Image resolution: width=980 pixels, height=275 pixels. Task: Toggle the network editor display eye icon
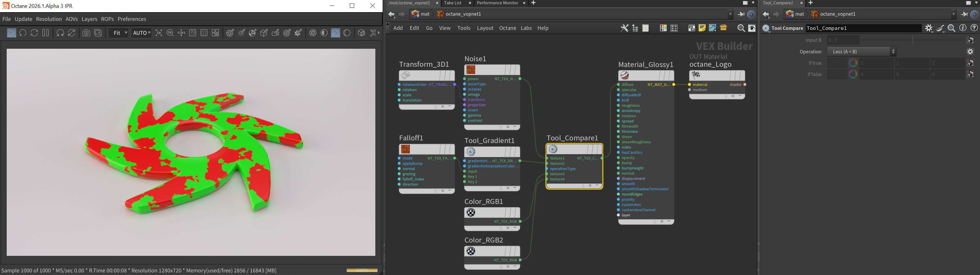tap(752, 28)
